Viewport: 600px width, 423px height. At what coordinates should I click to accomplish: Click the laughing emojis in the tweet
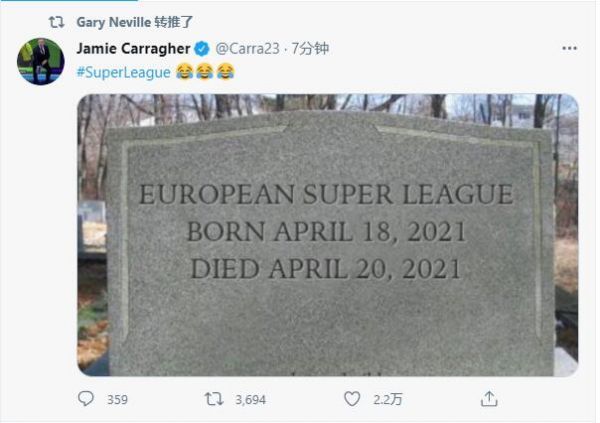206,72
